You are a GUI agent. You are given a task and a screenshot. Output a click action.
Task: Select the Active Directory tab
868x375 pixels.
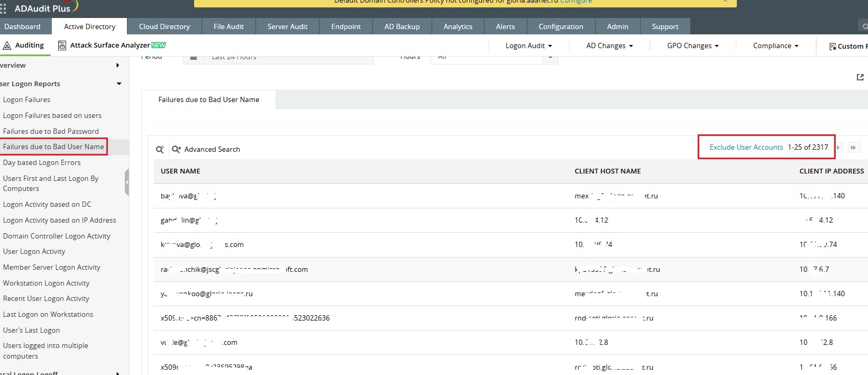click(x=89, y=26)
